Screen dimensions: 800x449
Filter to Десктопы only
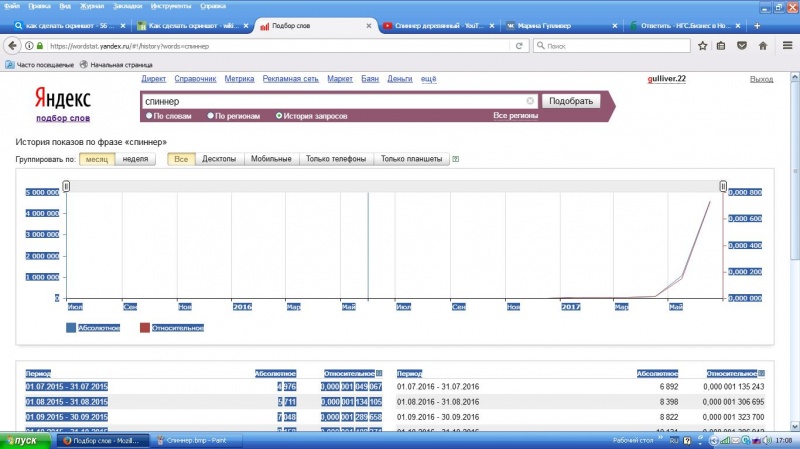pos(219,159)
